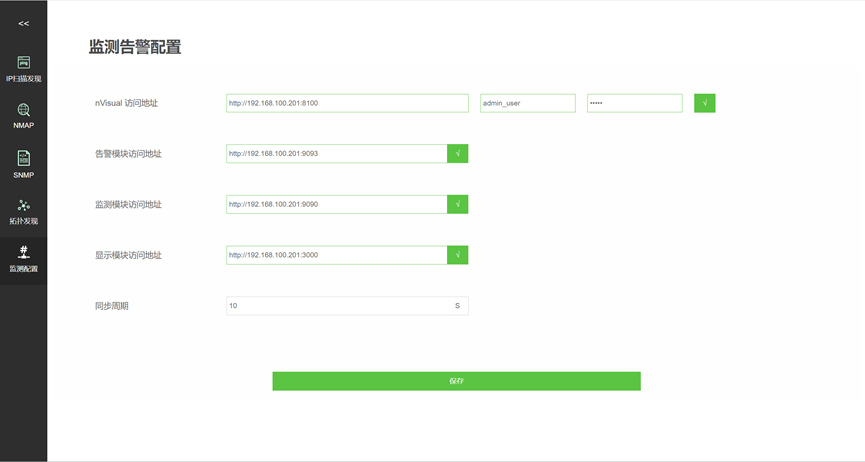Open the IP扫描发现 scan icon

24,62
